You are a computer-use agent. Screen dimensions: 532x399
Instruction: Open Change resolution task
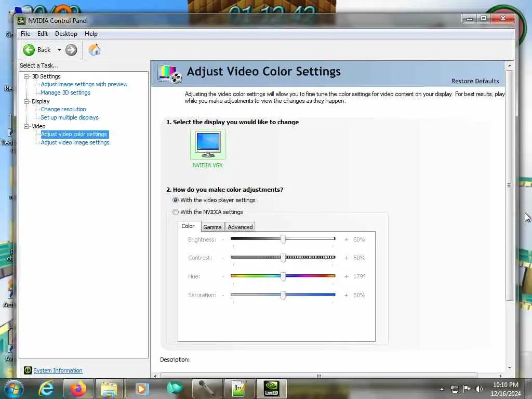[63, 109]
